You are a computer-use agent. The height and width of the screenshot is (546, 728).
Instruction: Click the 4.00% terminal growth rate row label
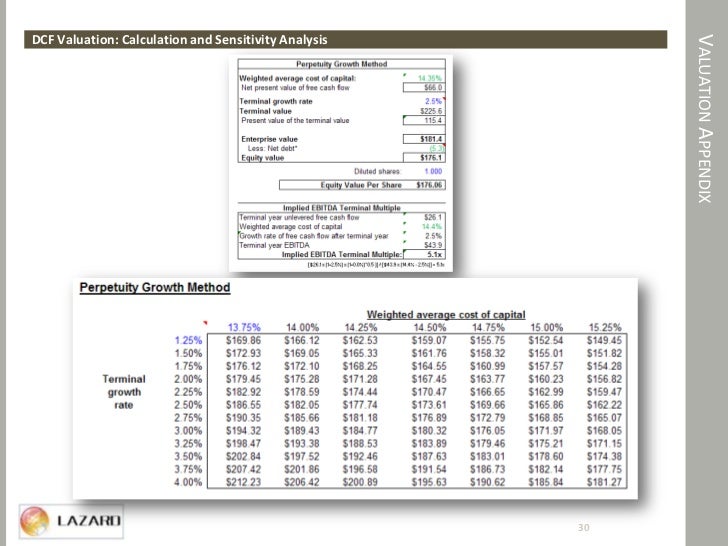click(188, 483)
